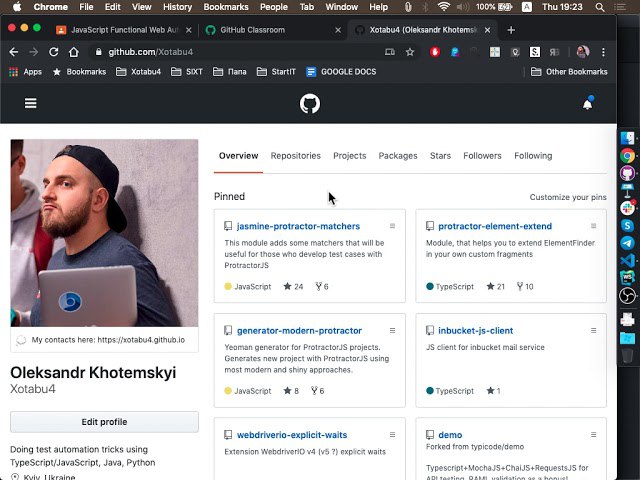Go back with browser back arrow
The image size is (640, 480).
point(13,52)
